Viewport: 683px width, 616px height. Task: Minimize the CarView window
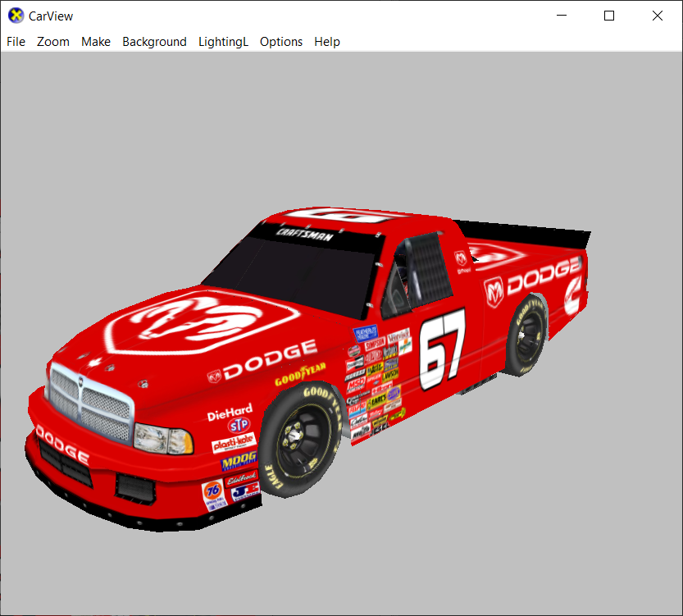[562, 16]
